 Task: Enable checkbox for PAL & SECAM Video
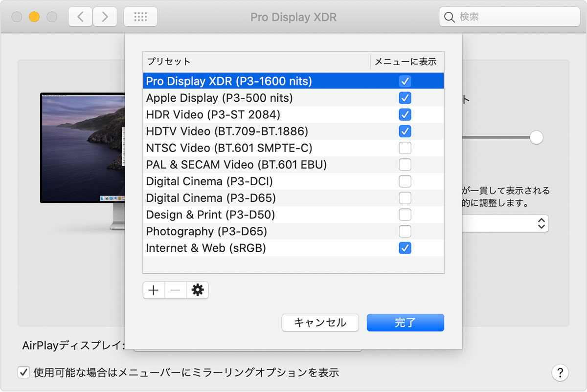[x=405, y=164]
